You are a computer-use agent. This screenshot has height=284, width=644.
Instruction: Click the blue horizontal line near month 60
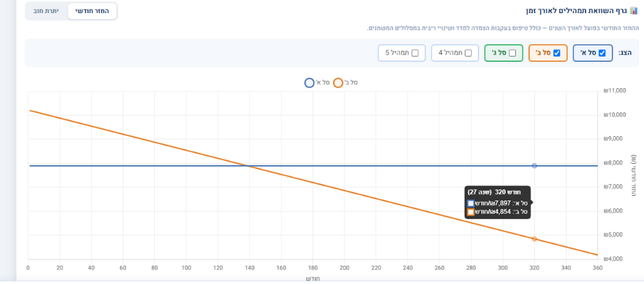123,166
